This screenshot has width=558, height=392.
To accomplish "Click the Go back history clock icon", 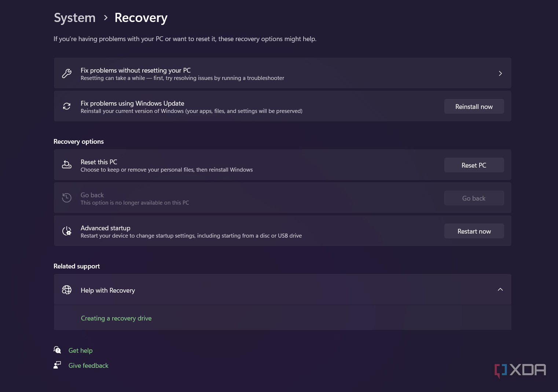I will point(67,198).
